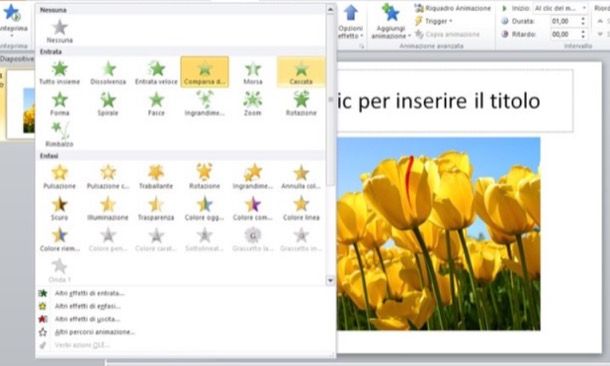Select the Annulla colore emphasis effect
610x366 pixels.
tap(301, 177)
